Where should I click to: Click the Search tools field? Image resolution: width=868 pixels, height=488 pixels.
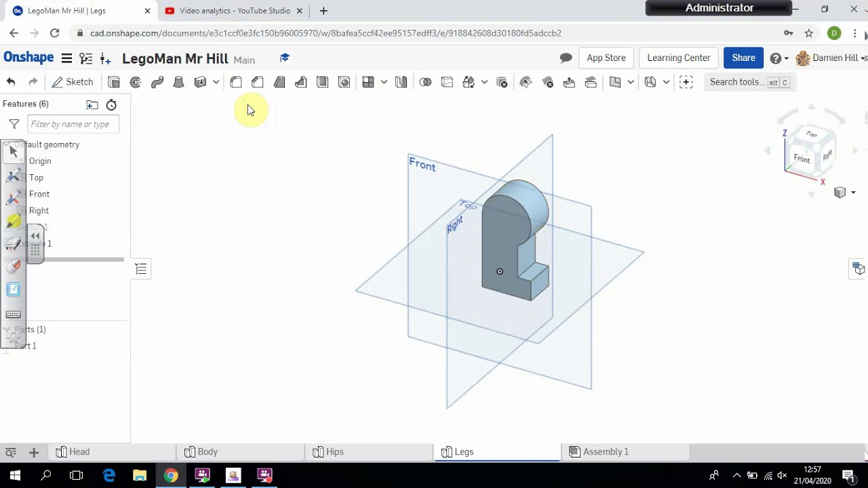[x=749, y=82]
